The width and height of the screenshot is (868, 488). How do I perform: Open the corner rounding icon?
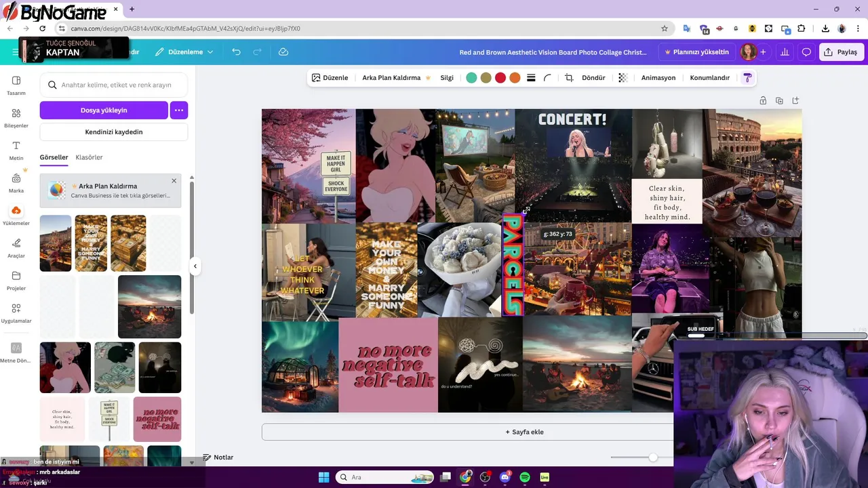[x=547, y=78]
